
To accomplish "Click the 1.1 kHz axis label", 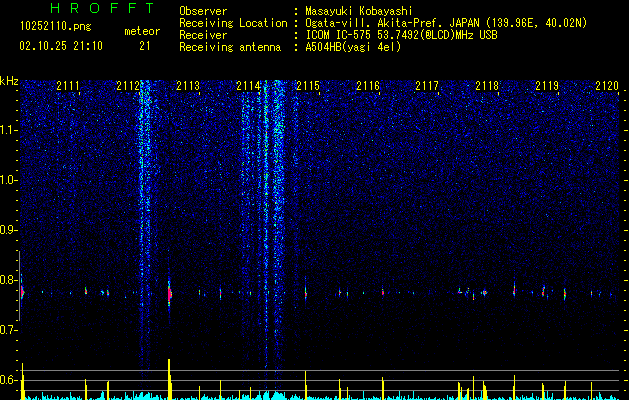I will [x=8, y=130].
